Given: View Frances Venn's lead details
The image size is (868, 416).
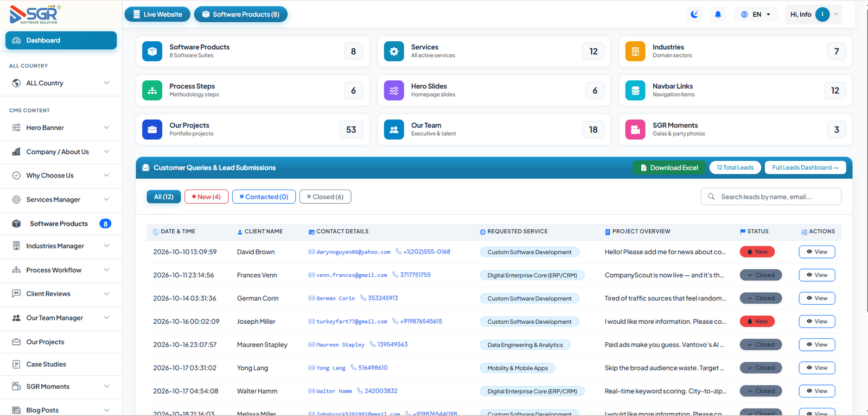Looking at the screenshot, I should point(816,275).
